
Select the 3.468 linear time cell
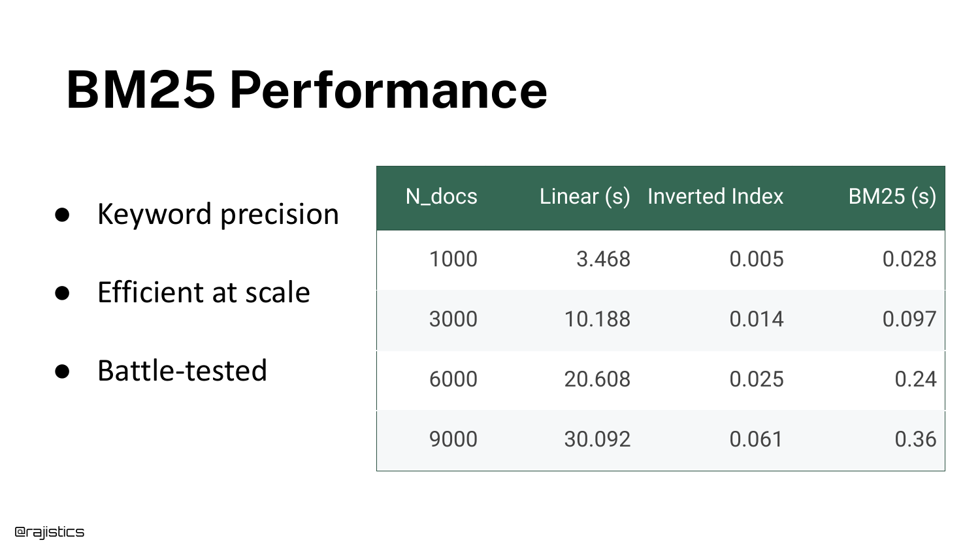[x=602, y=259]
